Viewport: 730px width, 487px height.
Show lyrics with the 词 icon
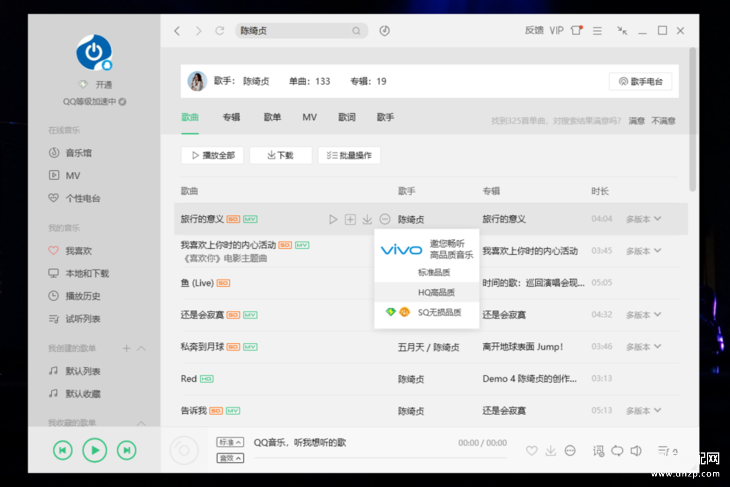[598, 451]
